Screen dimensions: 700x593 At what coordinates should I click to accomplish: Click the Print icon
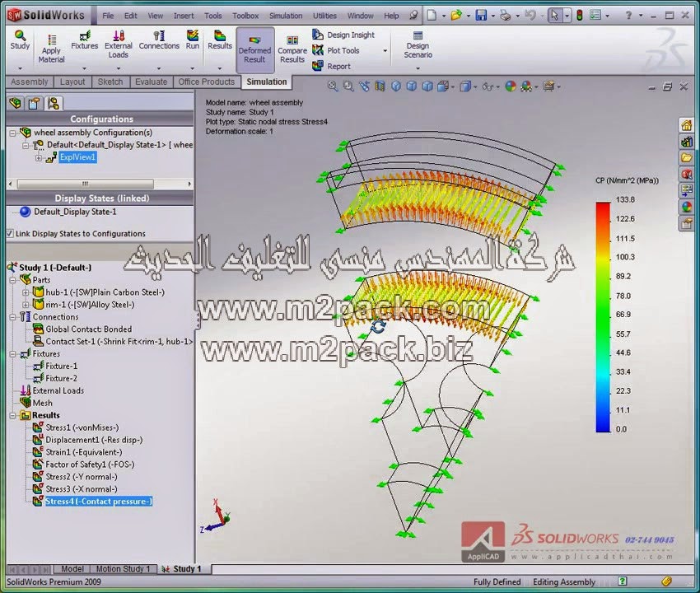click(x=506, y=16)
